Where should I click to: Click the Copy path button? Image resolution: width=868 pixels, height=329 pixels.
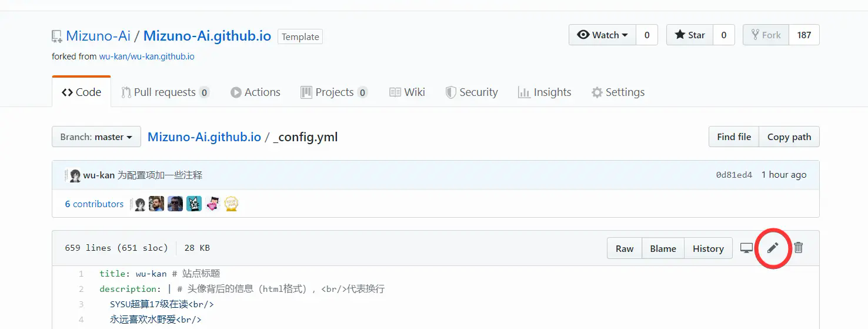[x=789, y=137]
